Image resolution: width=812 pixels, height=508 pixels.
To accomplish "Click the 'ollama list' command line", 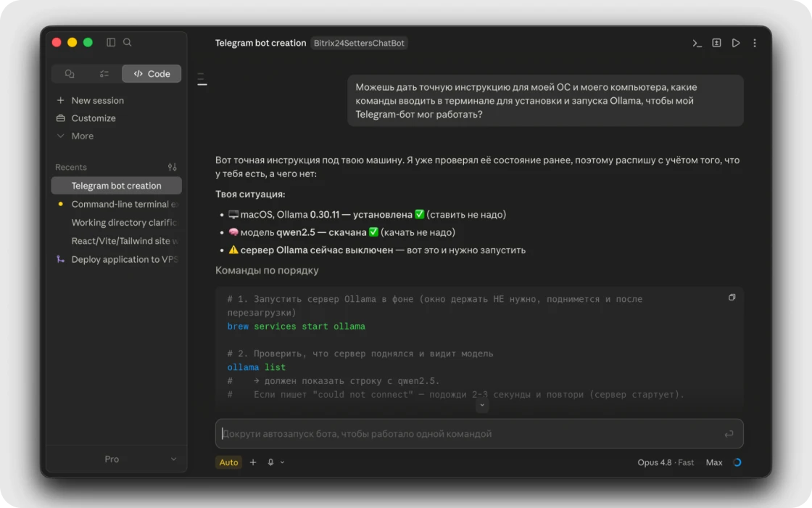I will (257, 367).
